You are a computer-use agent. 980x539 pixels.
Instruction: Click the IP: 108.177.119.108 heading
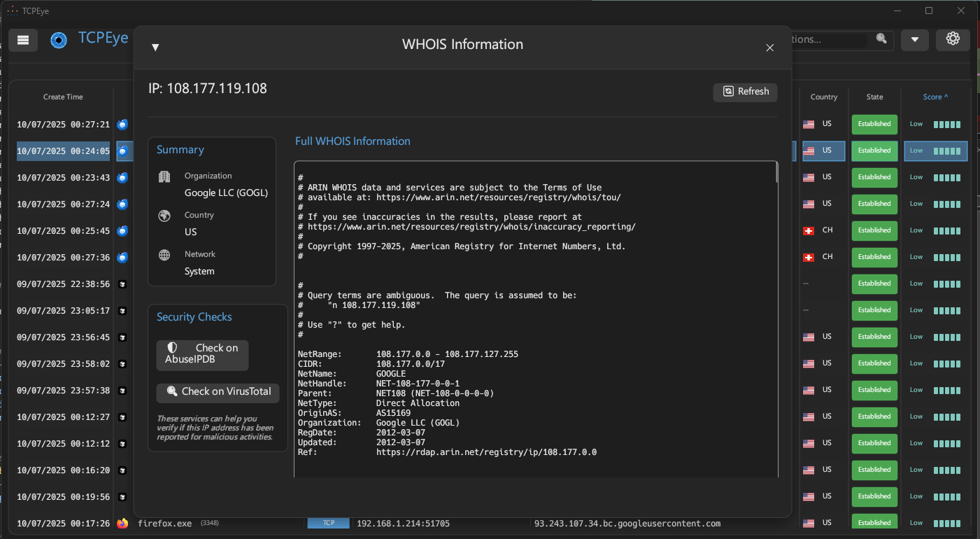click(208, 89)
